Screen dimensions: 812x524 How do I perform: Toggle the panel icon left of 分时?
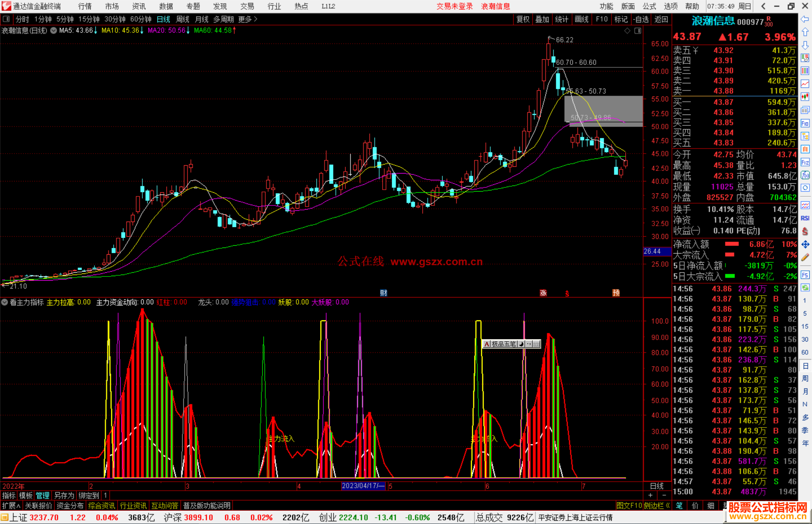click(x=6, y=19)
